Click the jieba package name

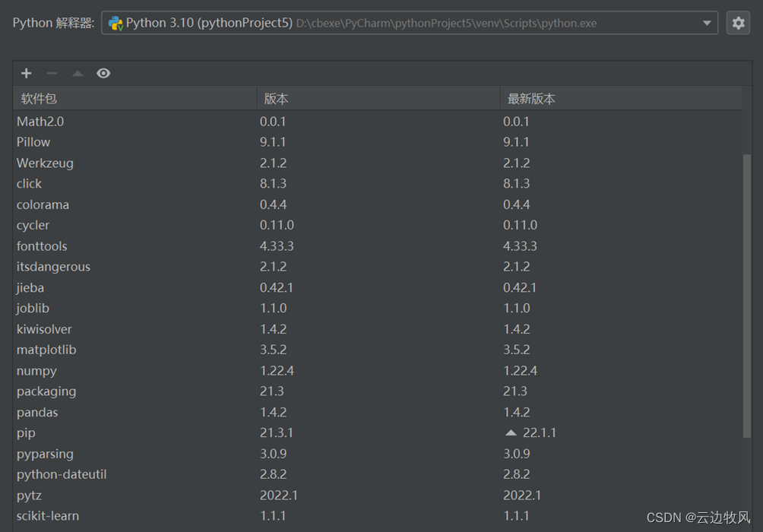(30, 287)
